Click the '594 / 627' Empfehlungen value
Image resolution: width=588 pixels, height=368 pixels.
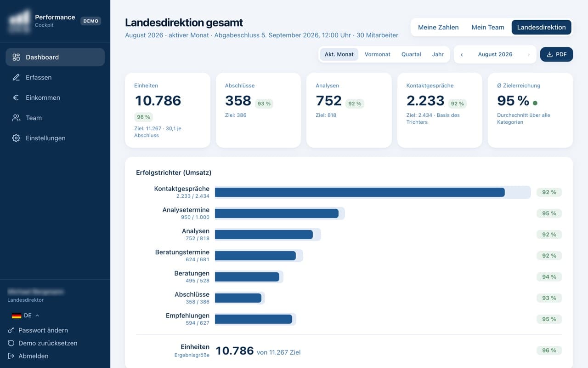click(197, 323)
